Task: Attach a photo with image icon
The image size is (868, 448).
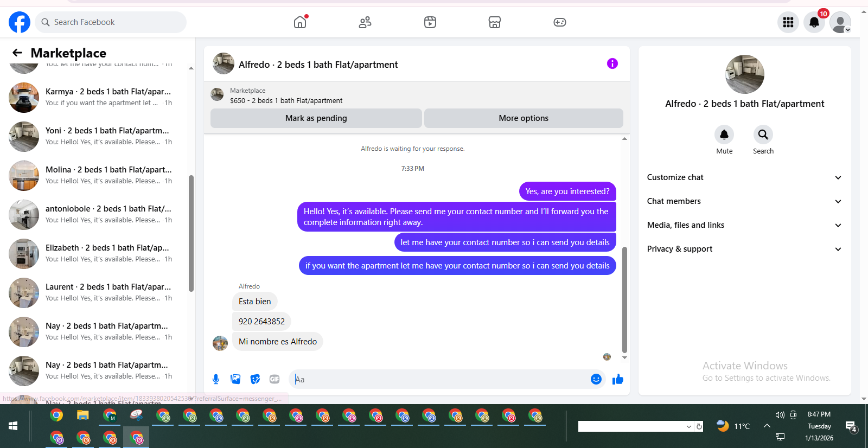Action: coord(235,379)
